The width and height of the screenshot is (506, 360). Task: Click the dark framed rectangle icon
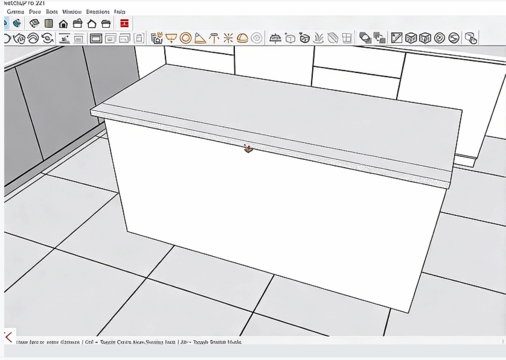click(x=96, y=38)
